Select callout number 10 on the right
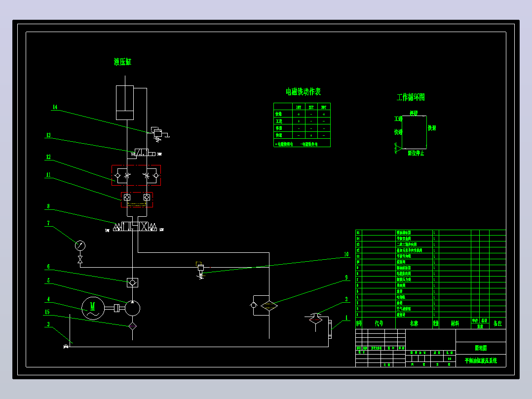The height and width of the screenshot is (399, 532). coord(346,254)
